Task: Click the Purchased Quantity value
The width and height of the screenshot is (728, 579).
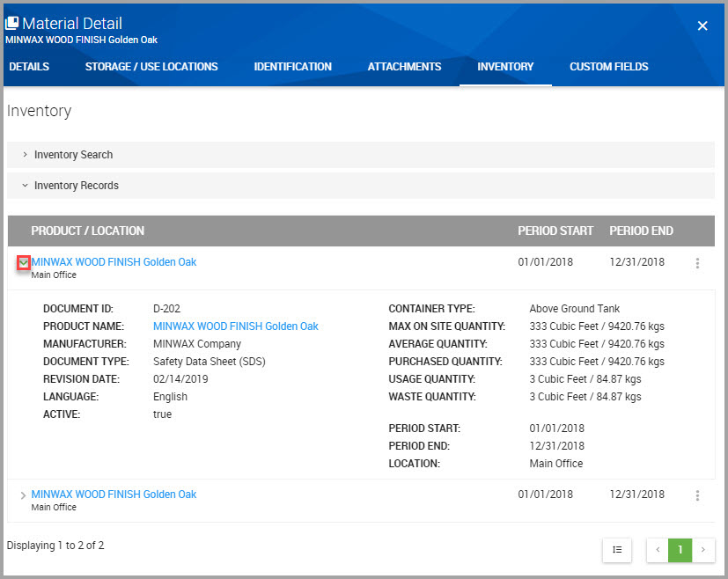Action: (x=597, y=362)
